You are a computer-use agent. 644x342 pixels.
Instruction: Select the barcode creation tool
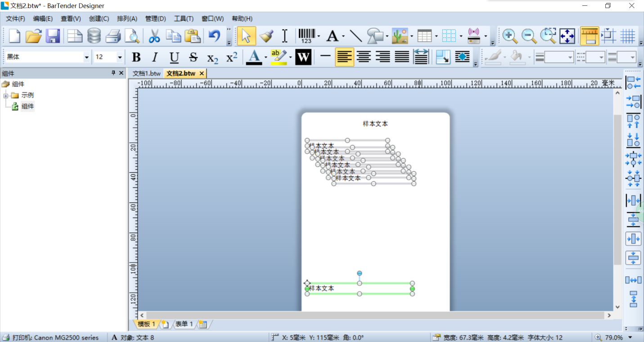pyautogui.click(x=306, y=36)
